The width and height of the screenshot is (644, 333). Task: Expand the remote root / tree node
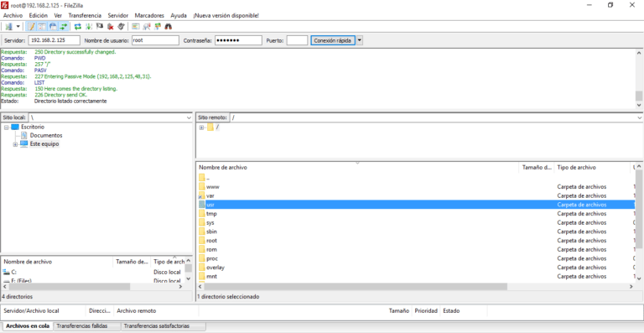tap(201, 127)
